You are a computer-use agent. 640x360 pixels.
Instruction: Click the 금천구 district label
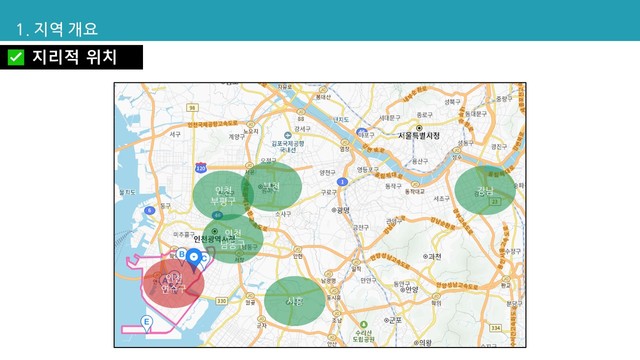point(361,227)
